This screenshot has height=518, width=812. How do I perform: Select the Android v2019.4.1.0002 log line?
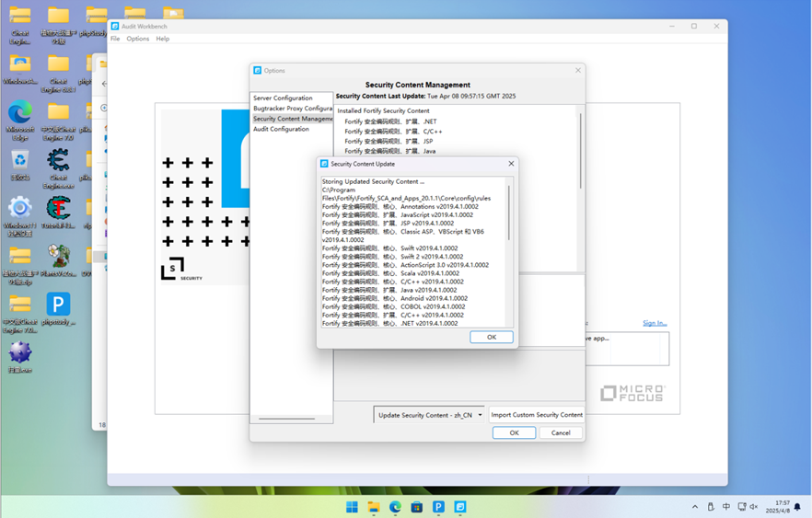395,299
